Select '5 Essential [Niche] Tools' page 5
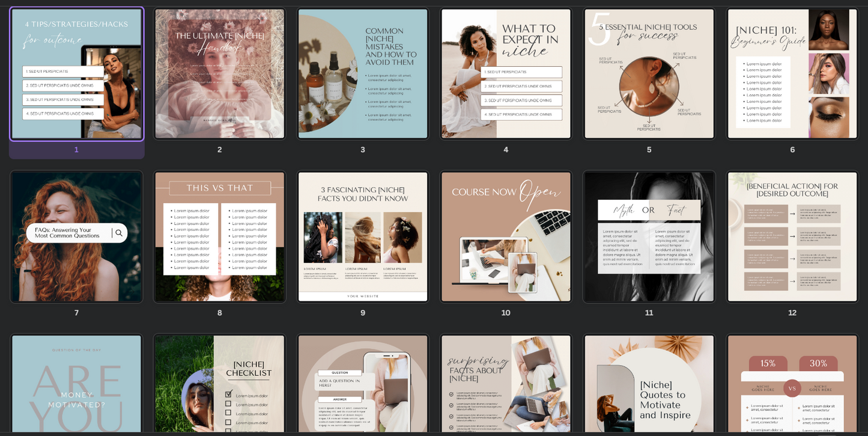The image size is (868, 436). tap(649, 74)
